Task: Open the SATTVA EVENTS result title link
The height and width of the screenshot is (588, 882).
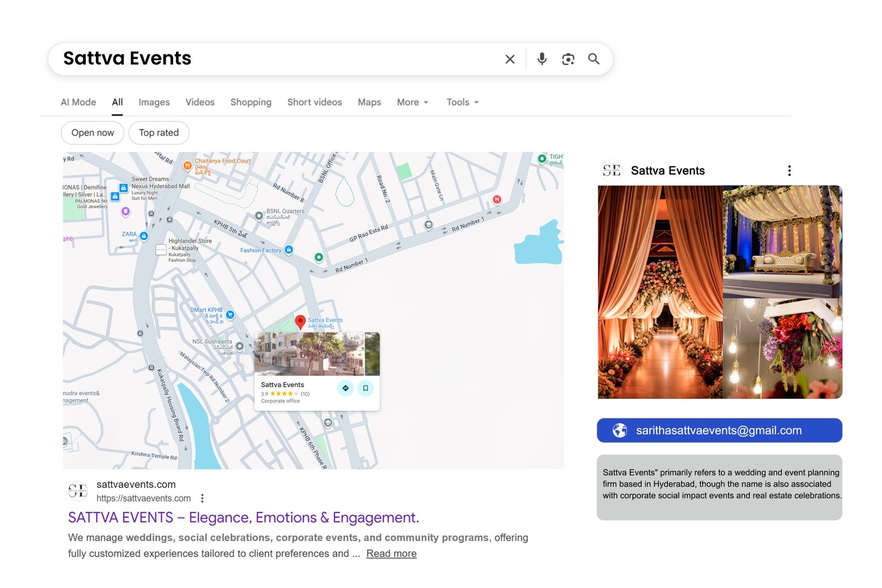Action: click(x=243, y=517)
